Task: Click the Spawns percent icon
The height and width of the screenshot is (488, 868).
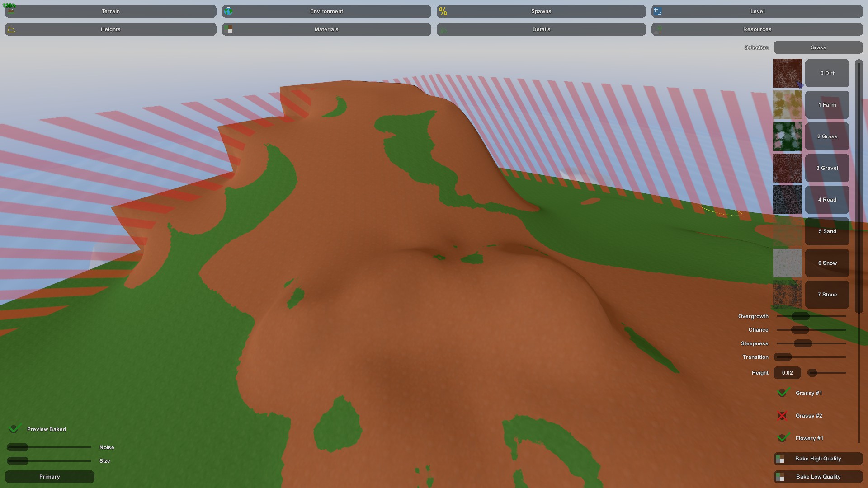Action: click(x=443, y=11)
